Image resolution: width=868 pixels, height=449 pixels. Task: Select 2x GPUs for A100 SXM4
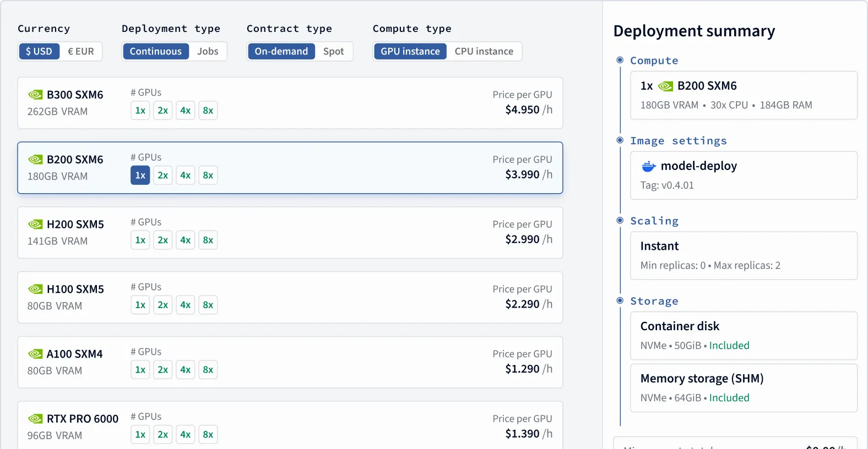tap(163, 370)
